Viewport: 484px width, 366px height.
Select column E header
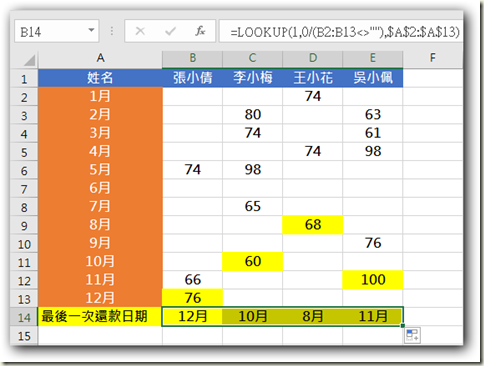pos(373,59)
